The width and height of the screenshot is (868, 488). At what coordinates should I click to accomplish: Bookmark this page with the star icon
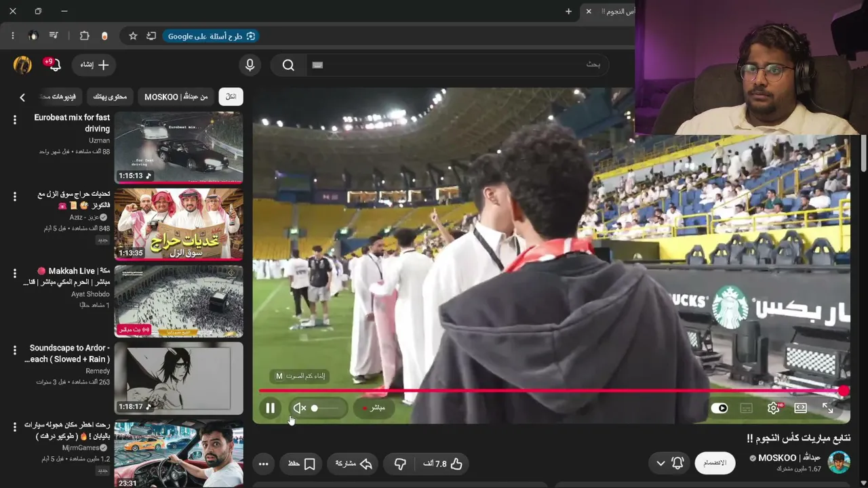tap(133, 36)
